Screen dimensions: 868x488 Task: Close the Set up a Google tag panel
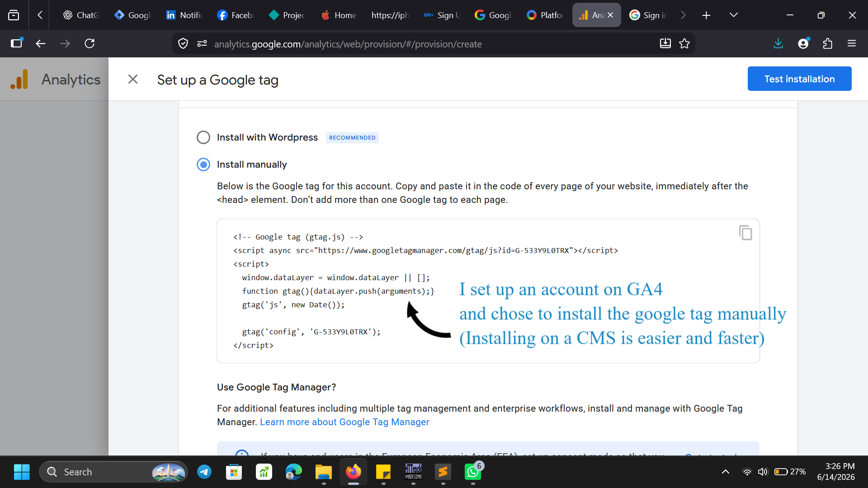(x=132, y=79)
